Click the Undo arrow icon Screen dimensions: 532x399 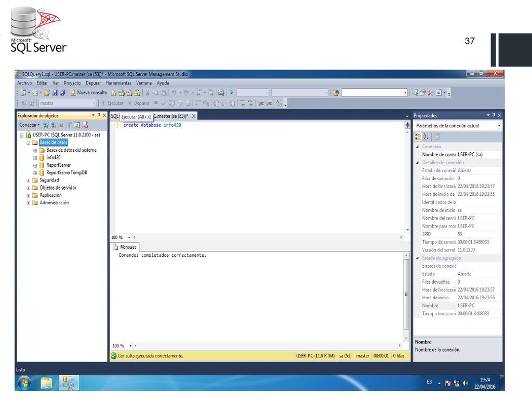pos(174,92)
